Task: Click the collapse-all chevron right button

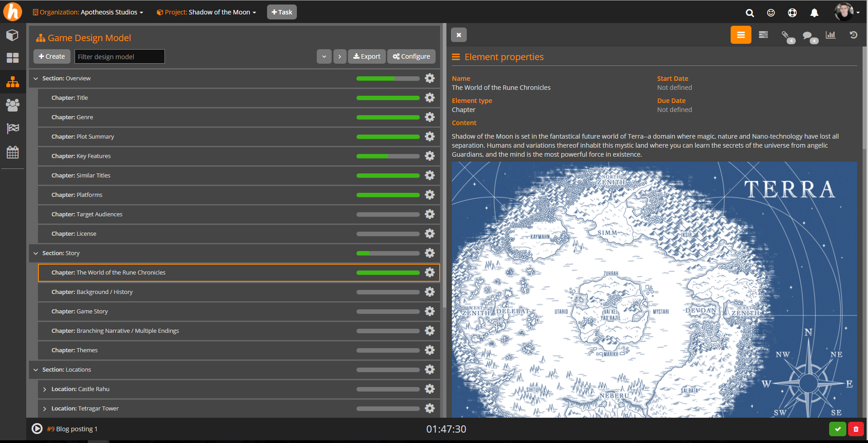Action: tap(340, 56)
